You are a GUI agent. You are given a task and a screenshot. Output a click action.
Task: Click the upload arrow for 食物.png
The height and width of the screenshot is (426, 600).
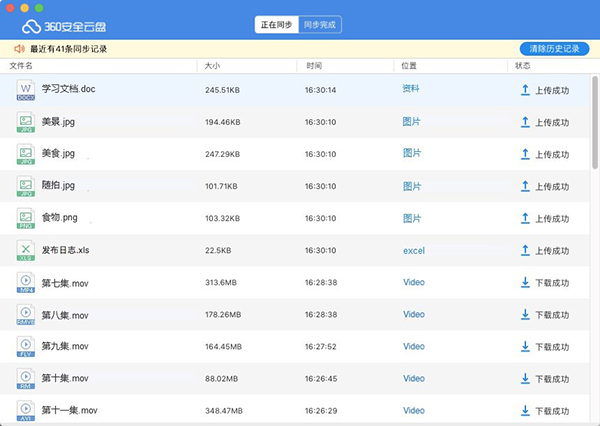point(525,219)
